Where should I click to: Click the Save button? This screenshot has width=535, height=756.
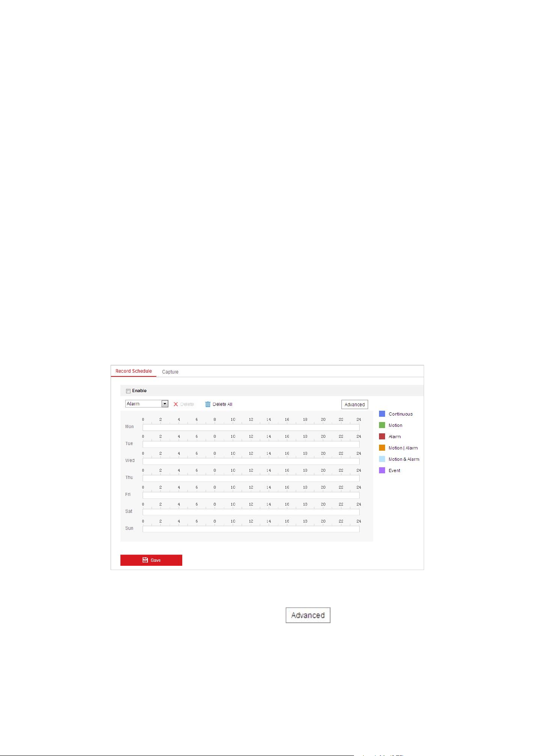point(151,560)
